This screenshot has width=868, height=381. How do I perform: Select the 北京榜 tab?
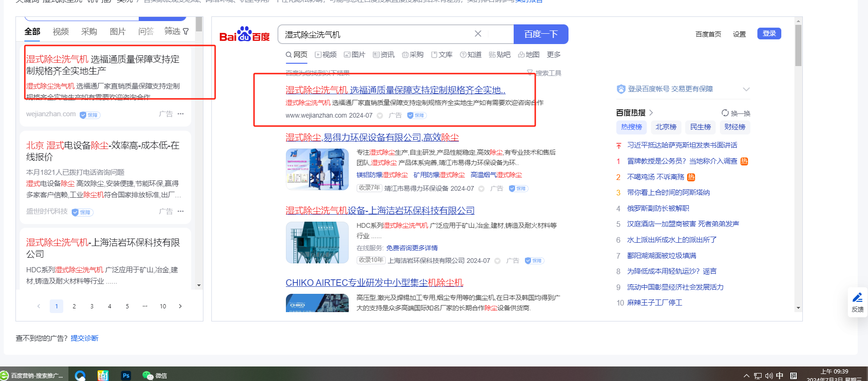(x=666, y=127)
